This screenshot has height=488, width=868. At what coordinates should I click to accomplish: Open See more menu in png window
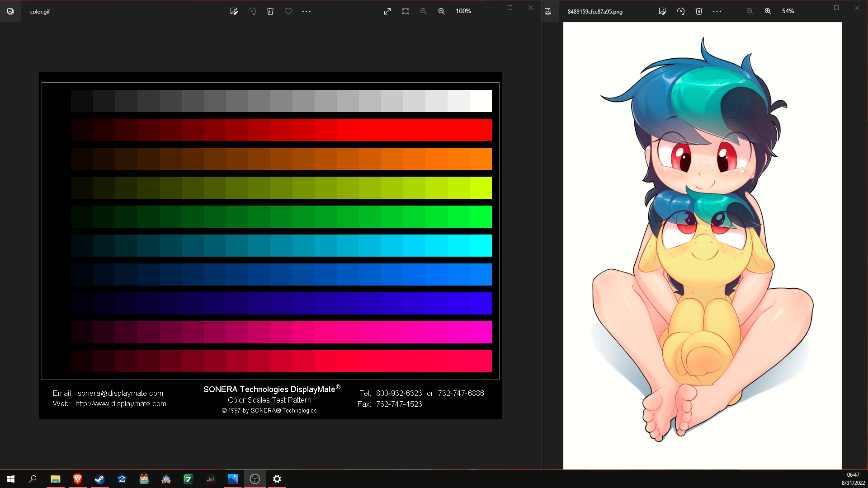pos(717,11)
